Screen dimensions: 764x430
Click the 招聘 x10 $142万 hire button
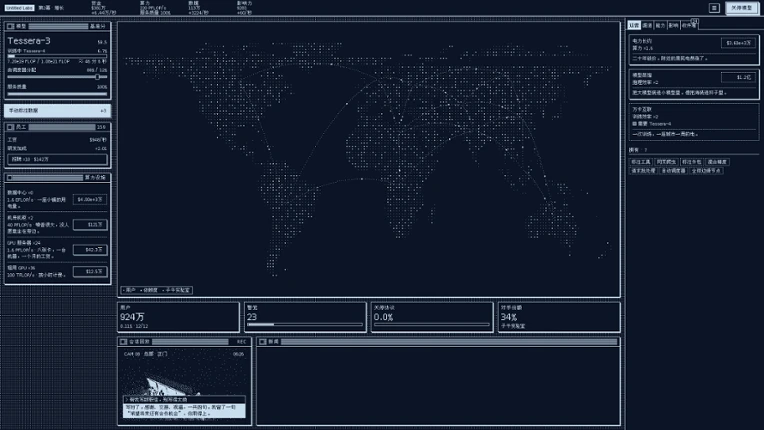57,159
